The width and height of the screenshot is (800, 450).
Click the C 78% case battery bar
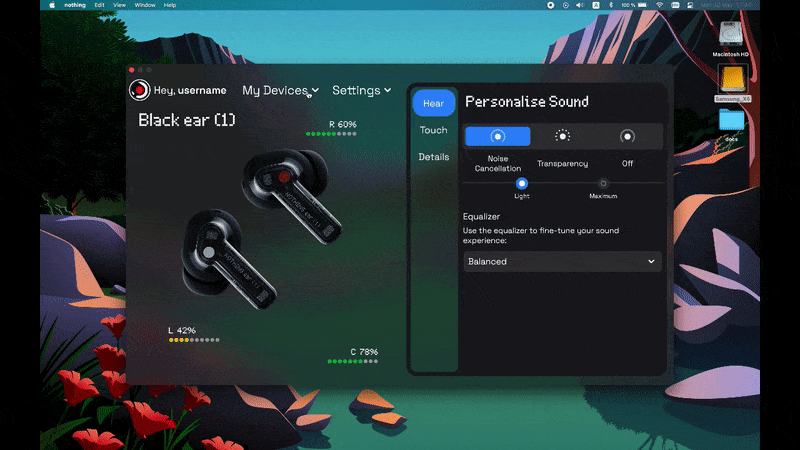353,361
